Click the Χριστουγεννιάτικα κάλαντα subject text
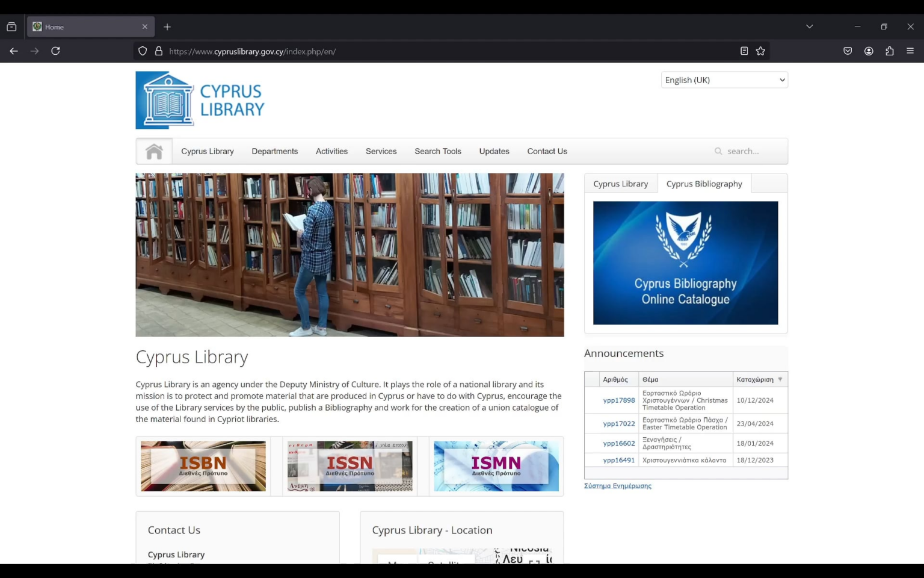Screen dimensions: 924x578 [685, 460]
